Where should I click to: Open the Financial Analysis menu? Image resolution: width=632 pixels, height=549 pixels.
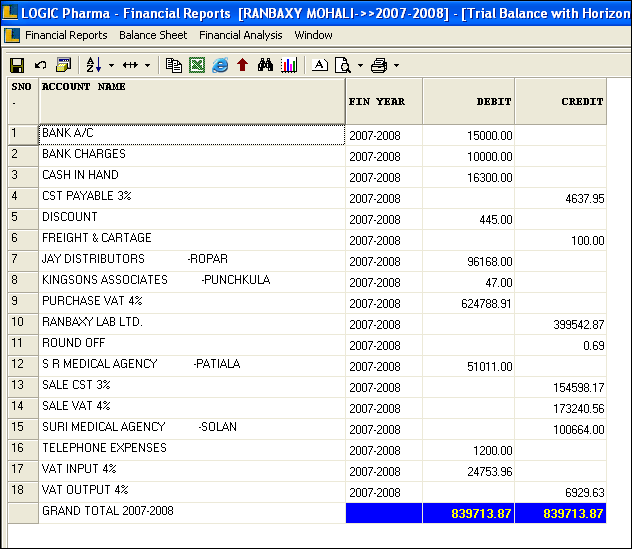[x=241, y=35]
